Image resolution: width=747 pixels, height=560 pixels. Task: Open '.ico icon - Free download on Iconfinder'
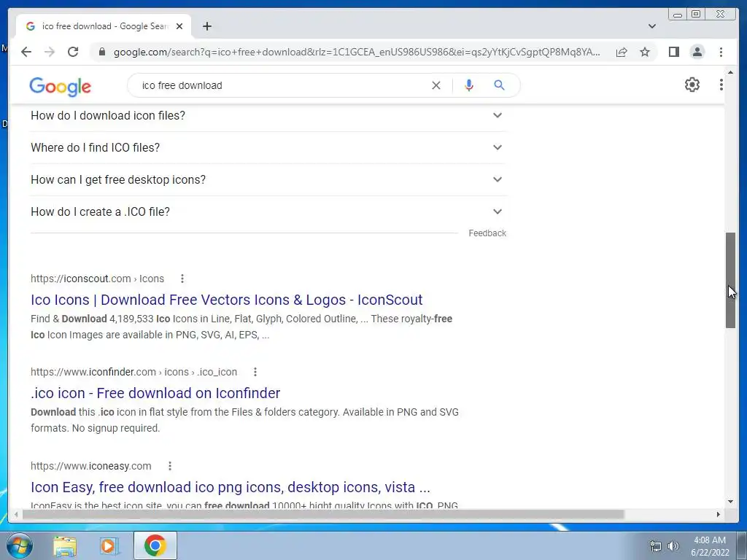(155, 393)
